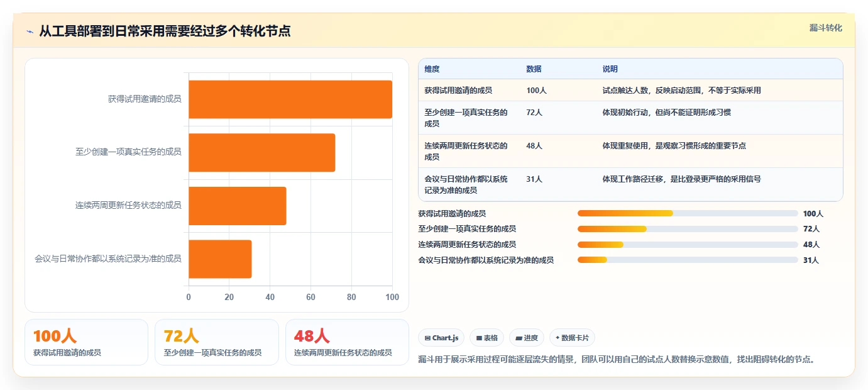Click the 31人 value beside its progress bar
Screen dimensions: 868x390
point(811,260)
